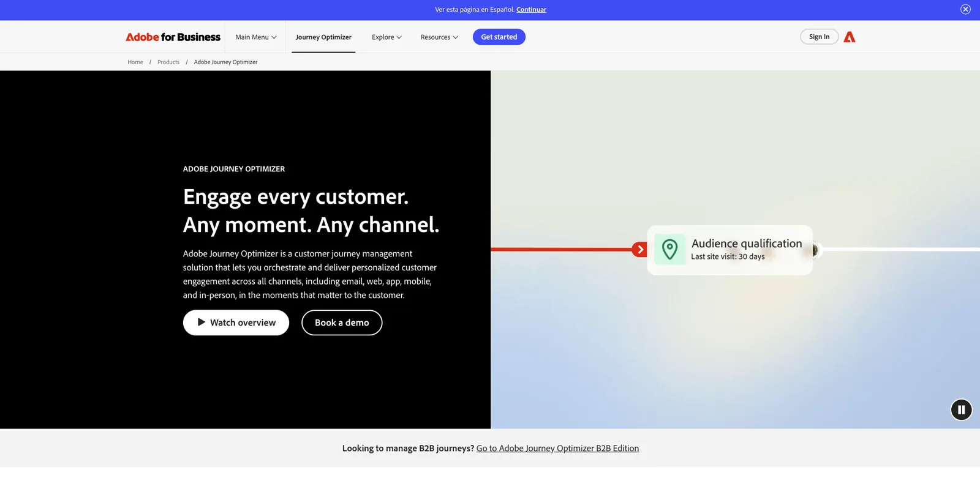The width and height of the screenshot is (980, 503).
Task: Click the location pin icon in Audience qualification card
Action: 670,249
